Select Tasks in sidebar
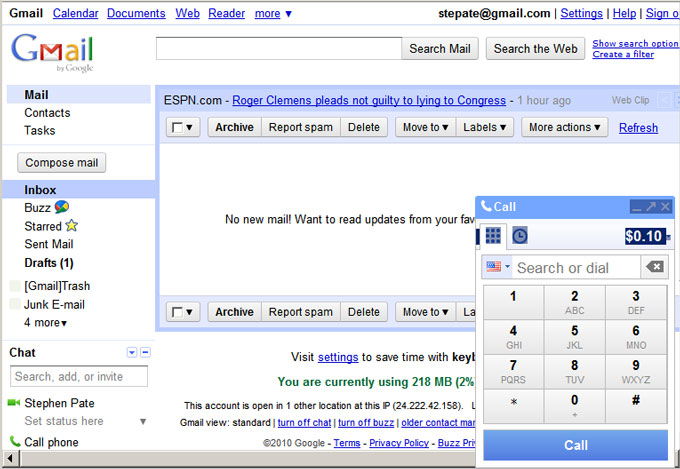The image size is (680, 469). [x=39, y=131]
